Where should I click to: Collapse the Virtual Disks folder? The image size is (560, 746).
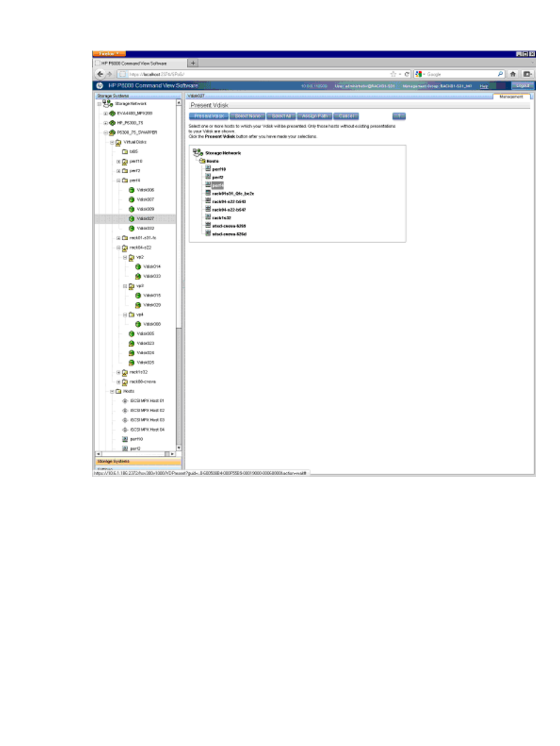pos(112,142)
